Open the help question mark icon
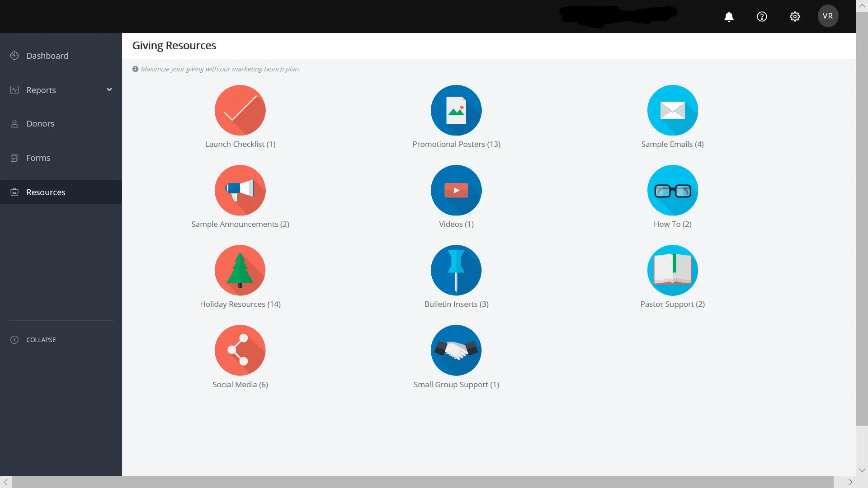 761,16
